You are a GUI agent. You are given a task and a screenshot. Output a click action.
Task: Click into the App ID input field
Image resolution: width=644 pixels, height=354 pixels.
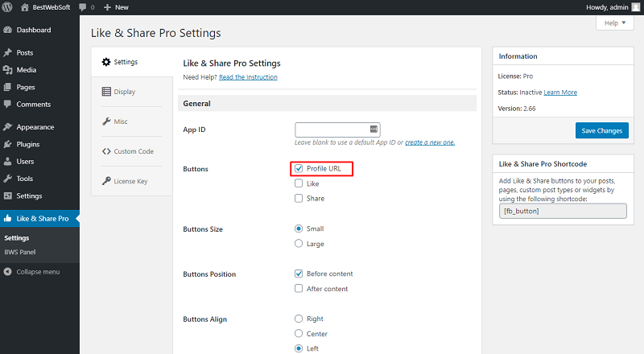337,130
